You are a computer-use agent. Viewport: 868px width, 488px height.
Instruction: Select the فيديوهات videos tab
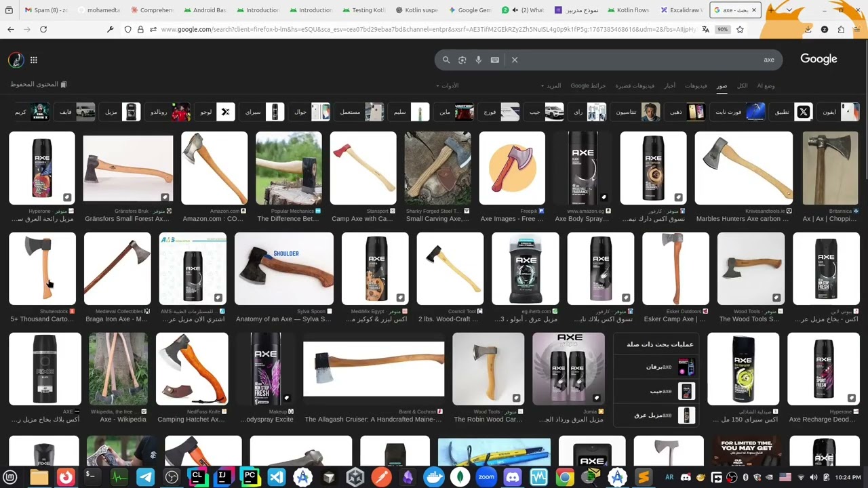tap(696, 85)
